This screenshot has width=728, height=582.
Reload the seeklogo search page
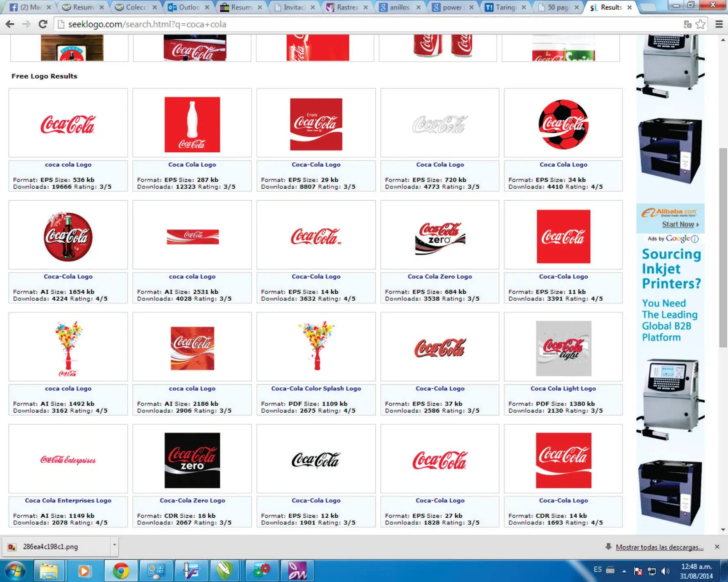(x=43, y=25)
